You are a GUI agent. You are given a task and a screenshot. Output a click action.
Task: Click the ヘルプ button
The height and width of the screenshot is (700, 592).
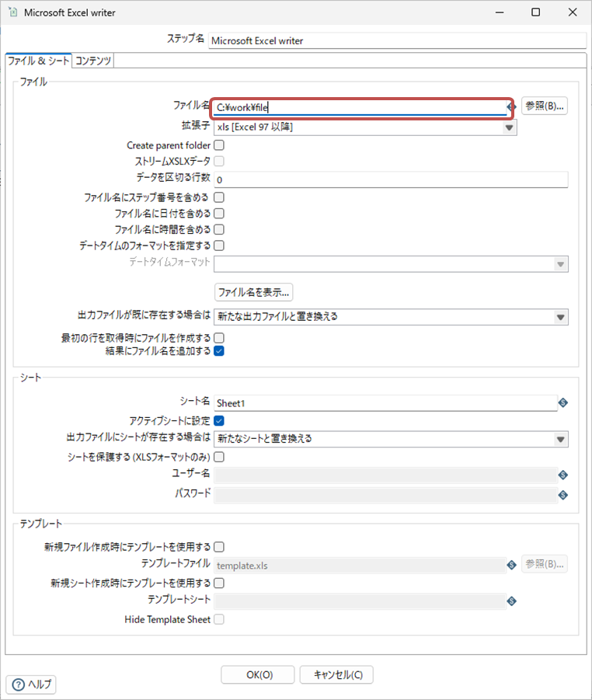(x=31, y=684)
